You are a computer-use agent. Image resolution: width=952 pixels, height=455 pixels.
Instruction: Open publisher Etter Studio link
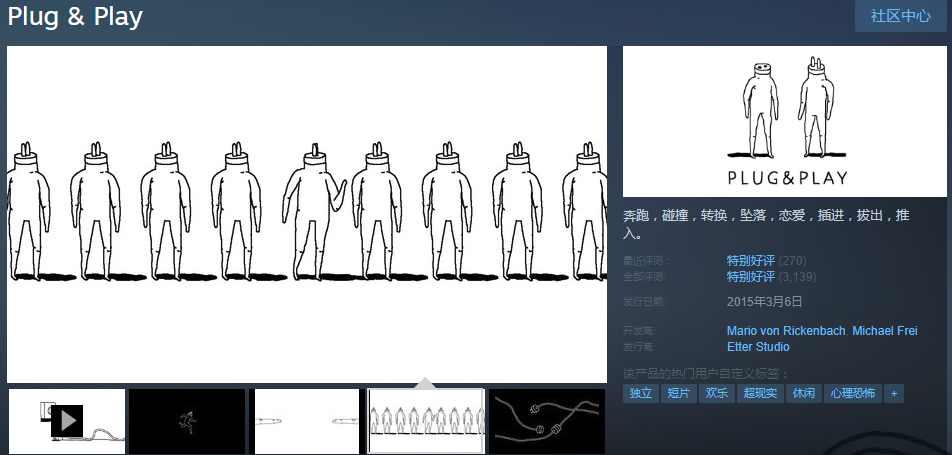(x=758, y=347)
